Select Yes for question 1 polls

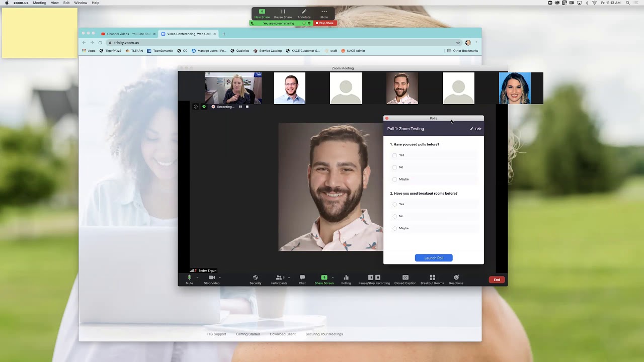[394, 155]
